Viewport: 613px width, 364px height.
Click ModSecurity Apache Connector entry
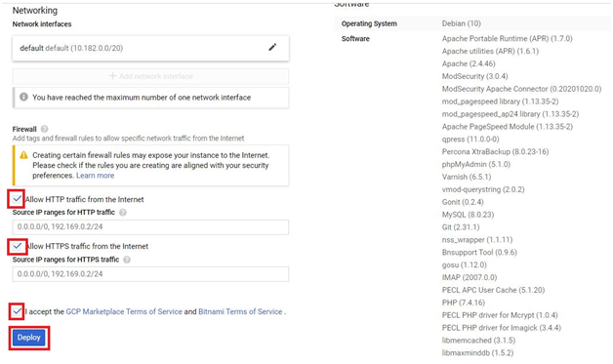(x=522, y=89)
